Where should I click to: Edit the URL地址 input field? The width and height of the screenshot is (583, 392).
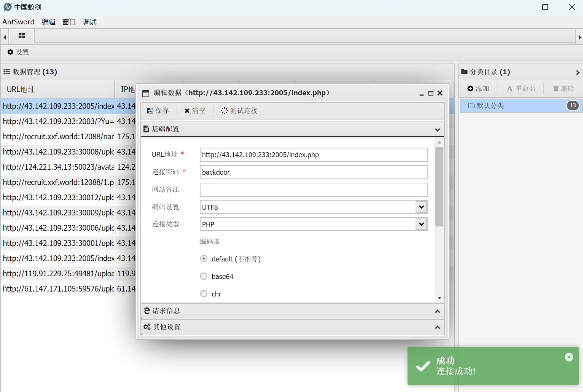[314, 155]
